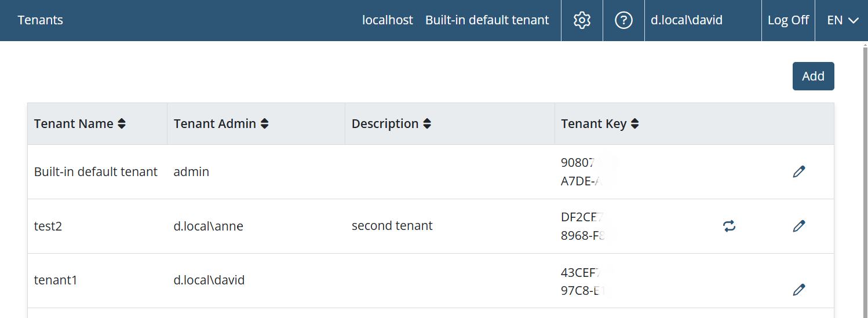This screenshot has width=868, height=318.
Task: Edit the test2 tenant with pencil icon
Action: pyautogui.click(x=799, y=226)
